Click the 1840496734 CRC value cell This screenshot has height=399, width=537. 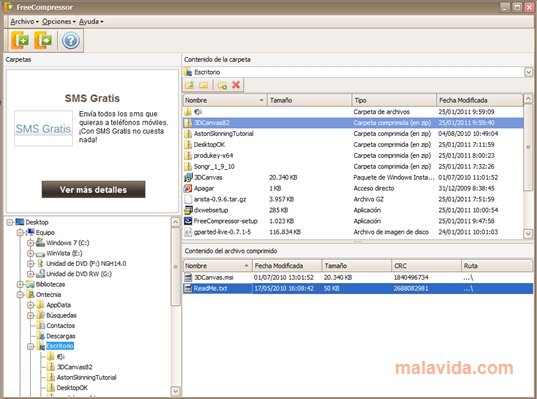[x=411, y=277]
